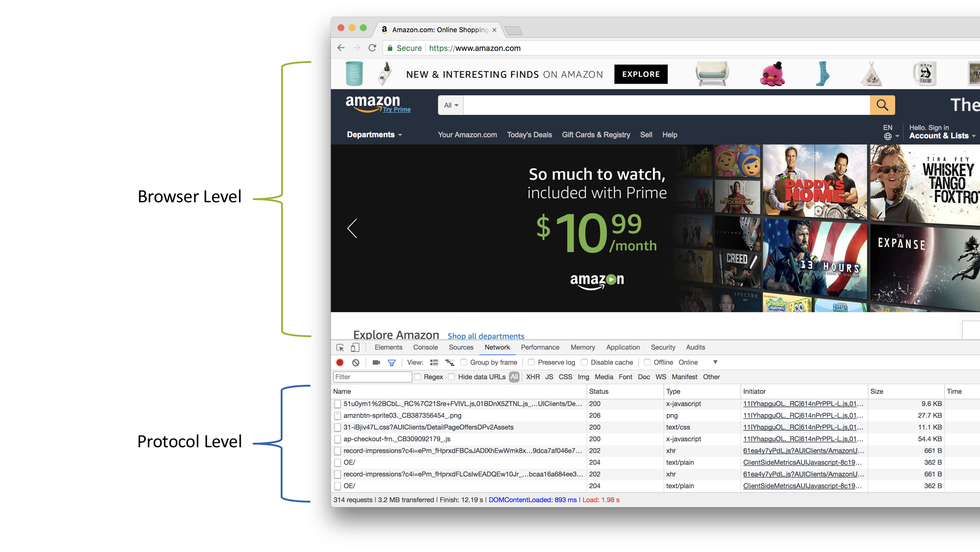The width and height of the screenshot is (980, 552).
Task: Filter requests by Img type
Action: pos(583,377)
